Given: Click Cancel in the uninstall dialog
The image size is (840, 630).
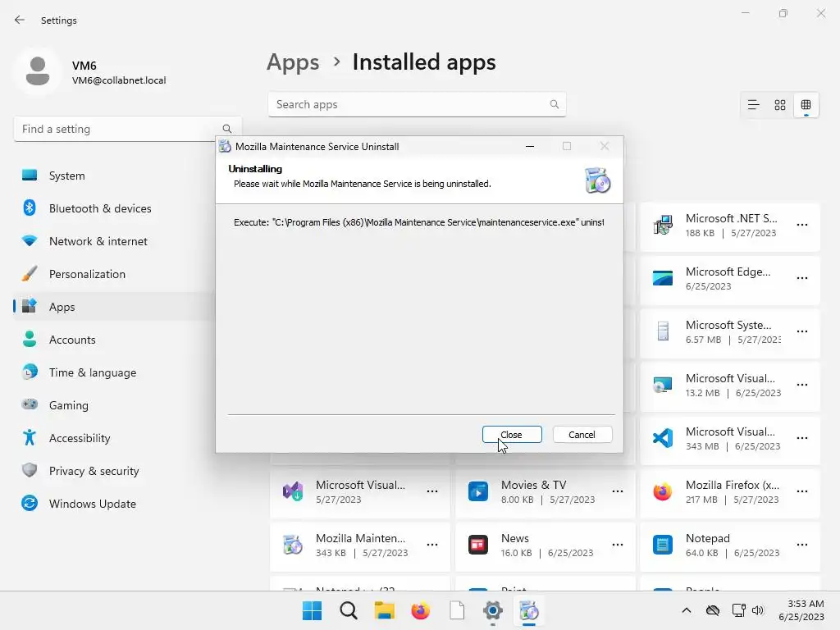Looking at the screenshot, I should click(582, 435).
